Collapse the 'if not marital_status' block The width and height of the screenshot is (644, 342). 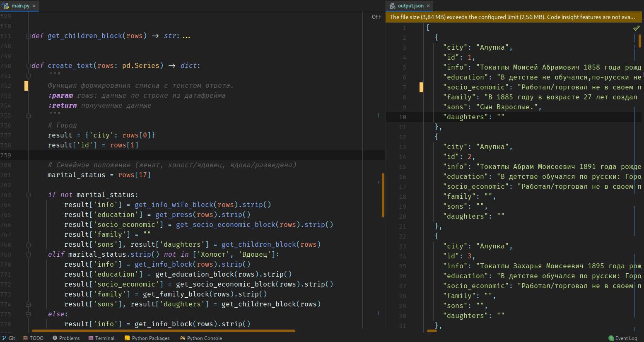point(28,195)
